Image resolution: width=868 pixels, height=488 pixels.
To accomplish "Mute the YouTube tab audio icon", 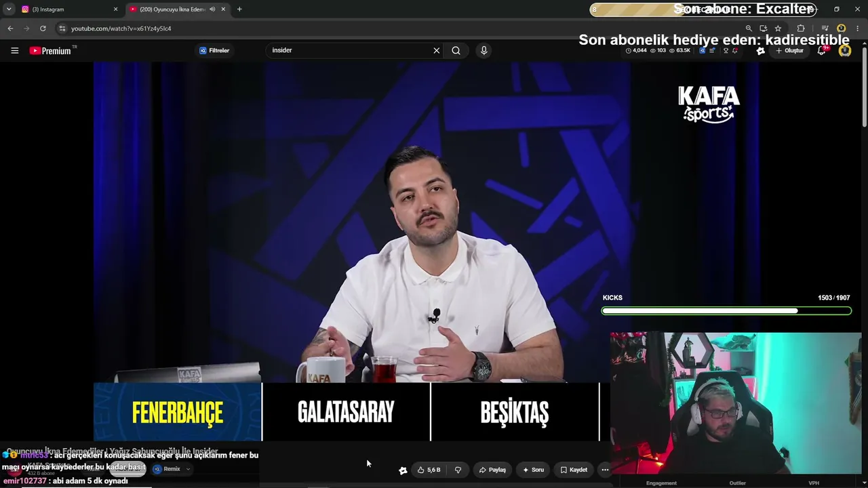I will point(212,9).
